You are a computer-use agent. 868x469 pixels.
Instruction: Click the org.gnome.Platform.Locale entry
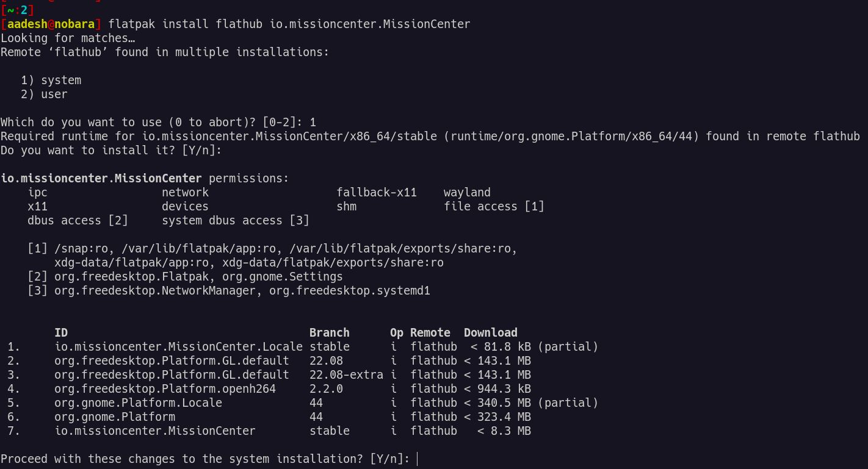pos(138,403)
